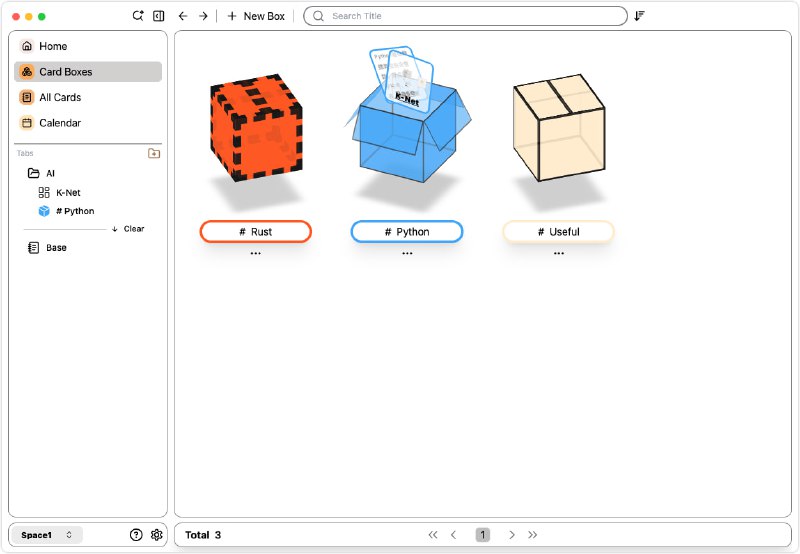Image resolution: width=800 pixels, height=554 pixels.
Task: Clear the tabs list
Action: [x=128, y=229]
